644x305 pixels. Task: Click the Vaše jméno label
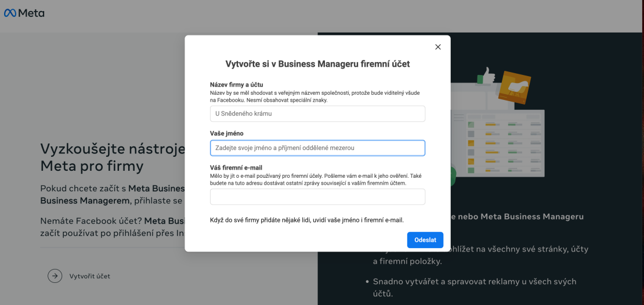(x=227, y=134)
